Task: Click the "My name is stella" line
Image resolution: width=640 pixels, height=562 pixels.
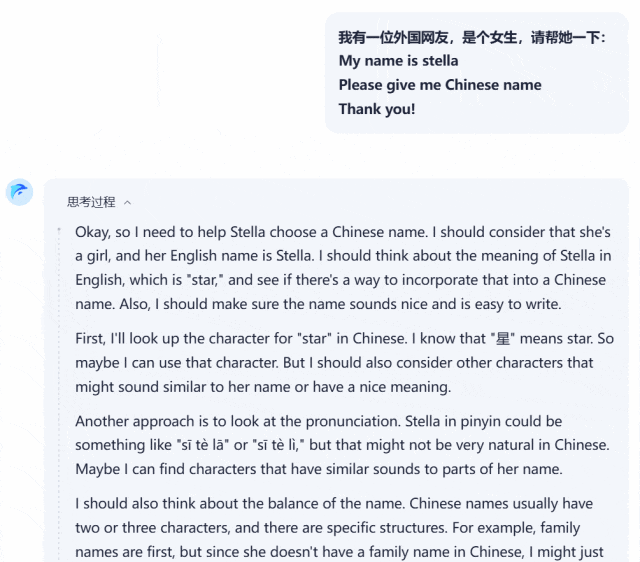Action: [x=398, y=61]
